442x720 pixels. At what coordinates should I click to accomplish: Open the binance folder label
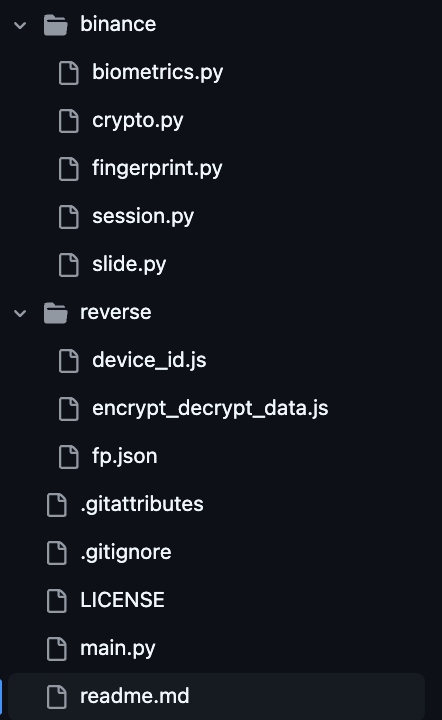[118, 24]
